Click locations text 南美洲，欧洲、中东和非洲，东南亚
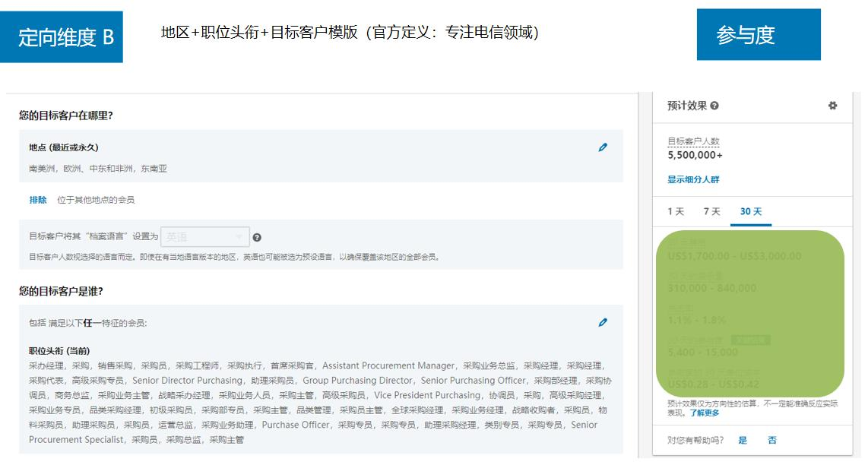Screen dimensions: 868x465 [x=98, y=168]
